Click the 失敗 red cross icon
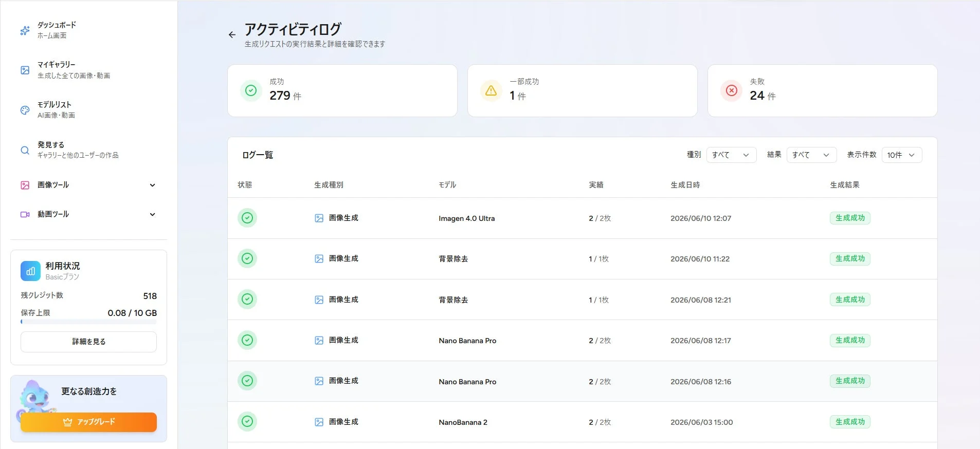Viewport: 980px width, 449px height. pyautogui.click(x=731, y=90)
